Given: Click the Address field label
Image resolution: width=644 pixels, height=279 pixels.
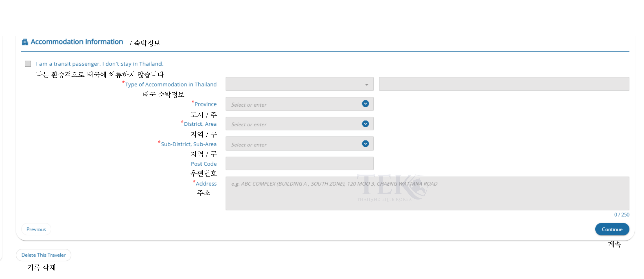Looking at the screenshot, I should (x=206, y=184).
